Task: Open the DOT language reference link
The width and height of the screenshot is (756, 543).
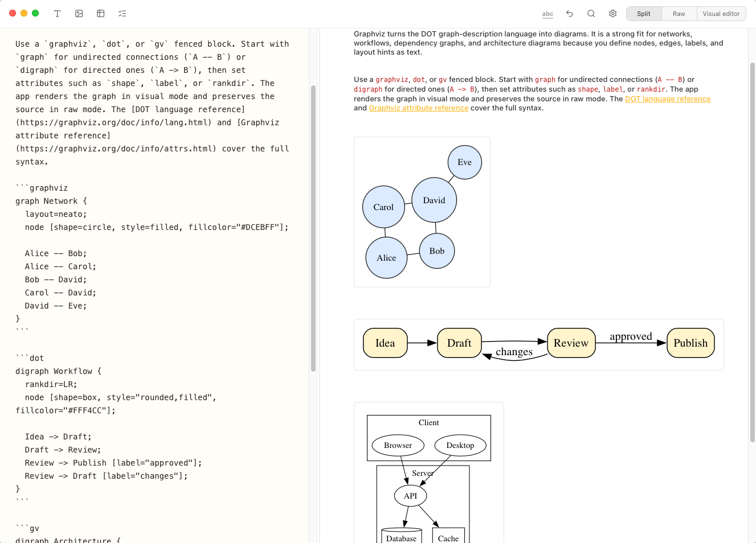Action: (x=668, y=98)
